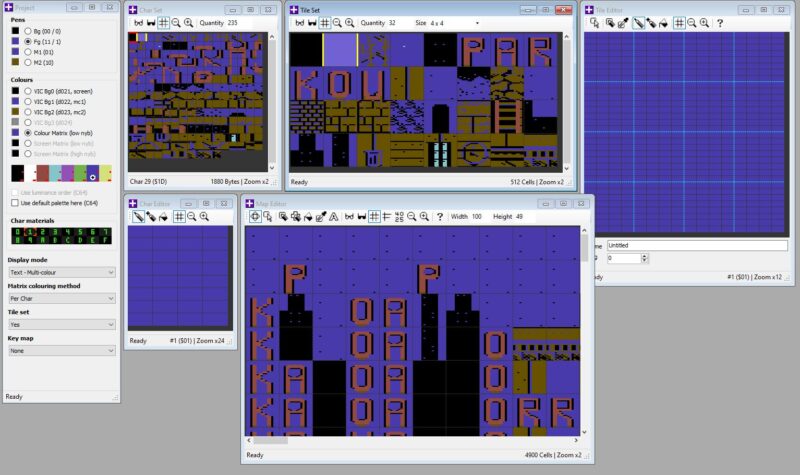Select crosshair scroll tool in Map Editor

(255, 217)
